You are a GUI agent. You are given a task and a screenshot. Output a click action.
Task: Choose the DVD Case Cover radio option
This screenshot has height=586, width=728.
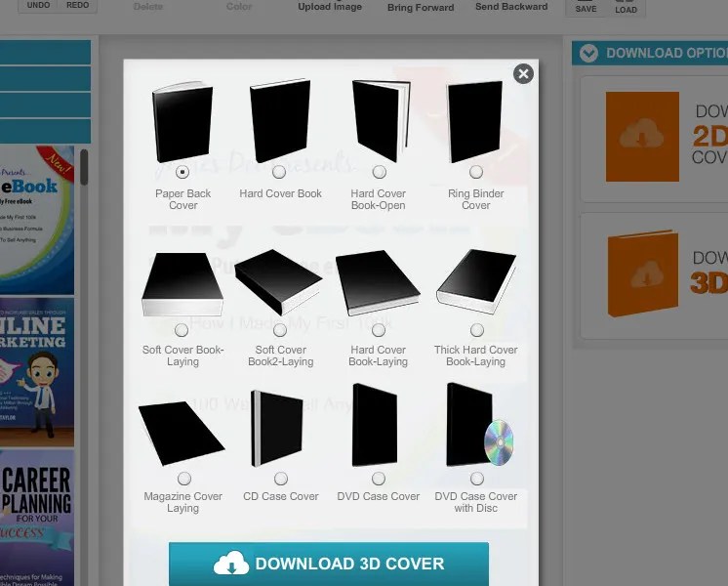pyautogui.click(x=379, y=479)
